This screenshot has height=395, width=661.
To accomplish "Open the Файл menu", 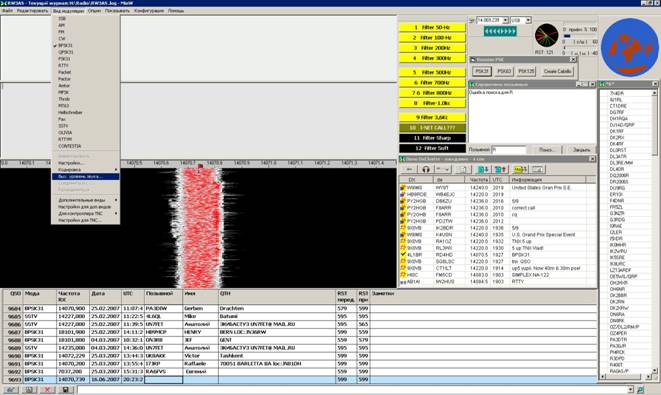I will pos(7,11).
